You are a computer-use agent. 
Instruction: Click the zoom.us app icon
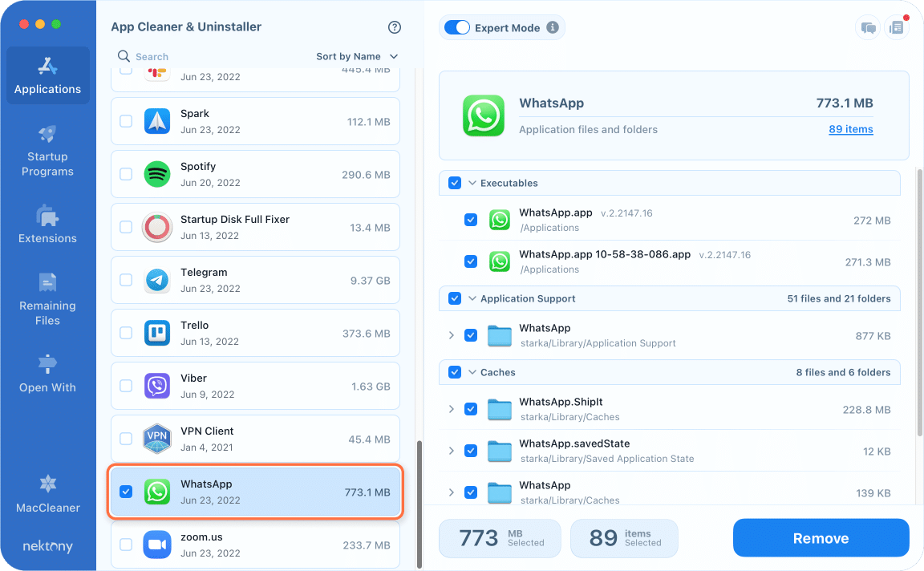[x=157, y=545]
